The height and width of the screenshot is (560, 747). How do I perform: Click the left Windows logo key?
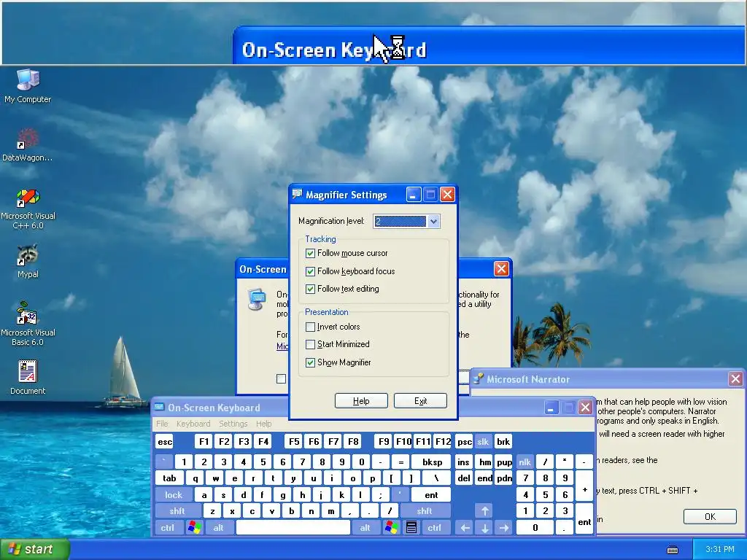pyautogui.click(x=194, y=528)
